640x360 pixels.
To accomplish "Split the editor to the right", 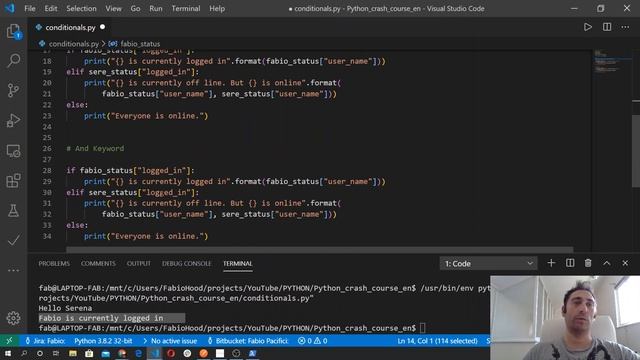I will coord(607,27).
